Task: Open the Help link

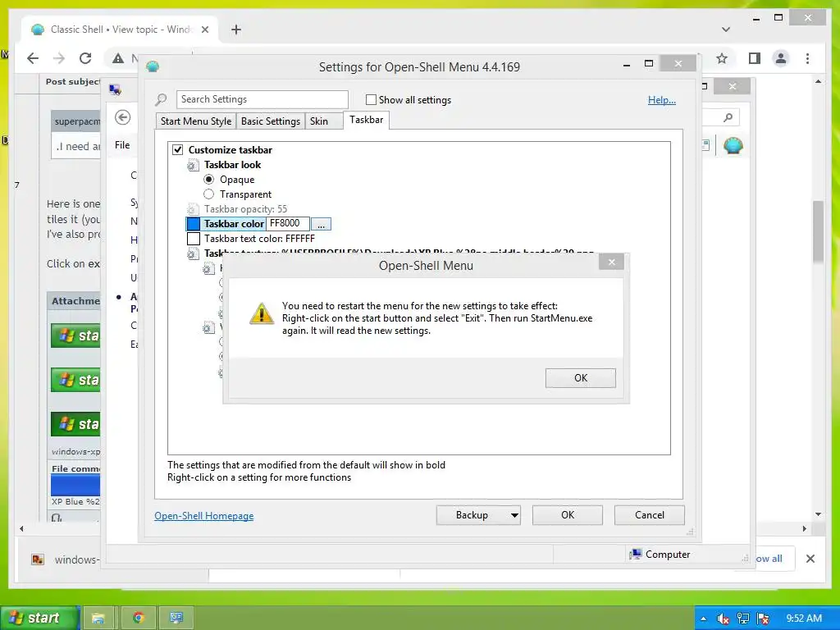Action: [662, 99]
